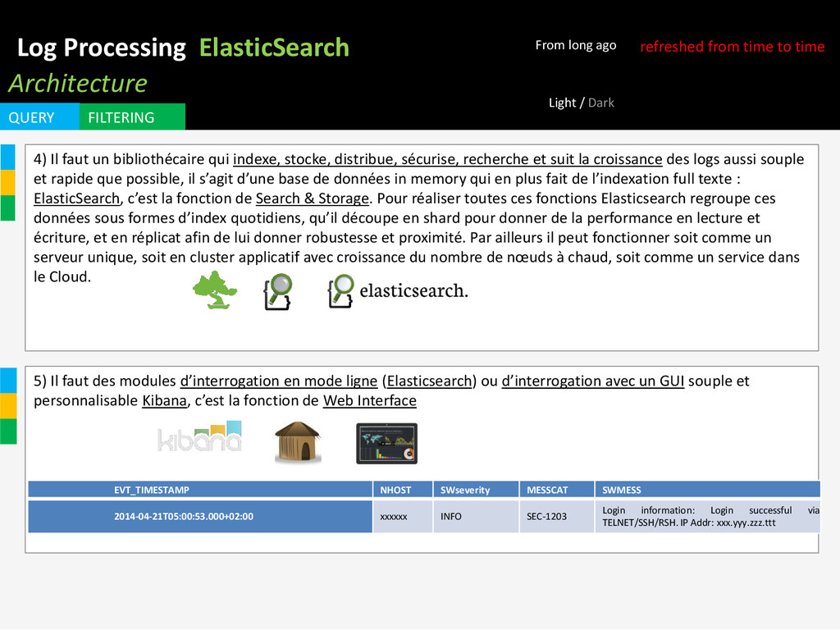Click the SWseverity column header
The height and width of the screenshot is (630, 840).
pos(477,490)
